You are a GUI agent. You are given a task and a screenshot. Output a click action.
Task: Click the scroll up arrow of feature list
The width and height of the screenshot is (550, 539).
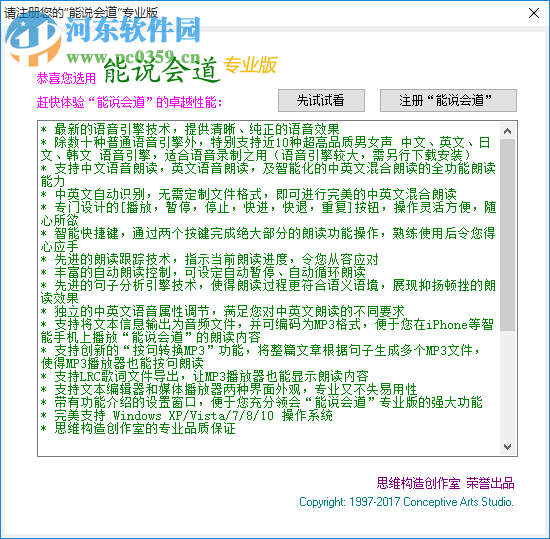507,131
